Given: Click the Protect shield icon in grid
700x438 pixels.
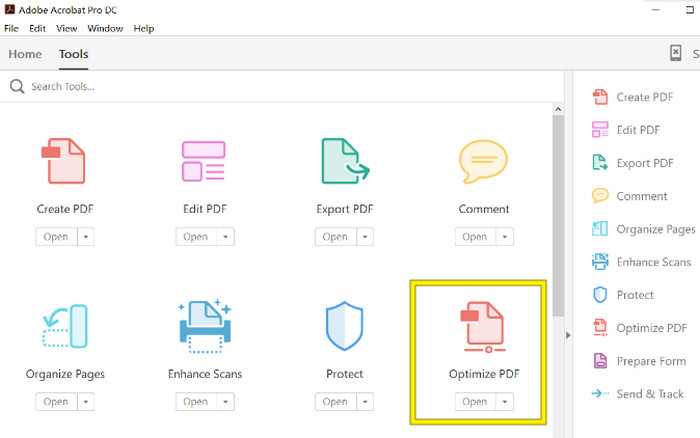Looking at the screenshot, I should (x=345, y=325).
